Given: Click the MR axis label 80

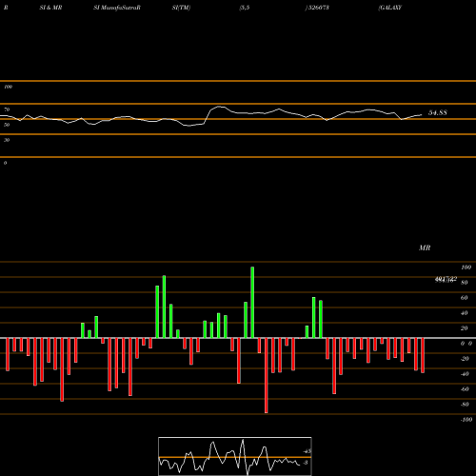Looking at the screenshot, I should point(465,283).
